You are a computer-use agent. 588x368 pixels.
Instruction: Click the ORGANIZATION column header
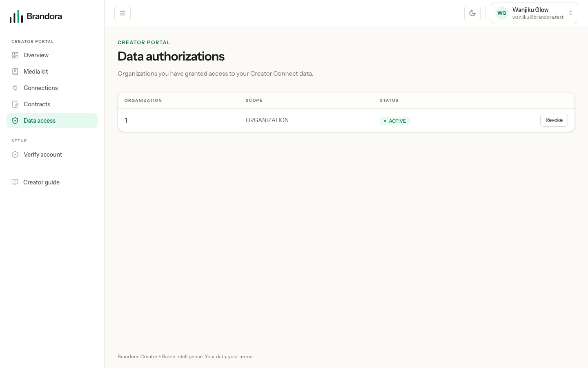click(143, 101)
